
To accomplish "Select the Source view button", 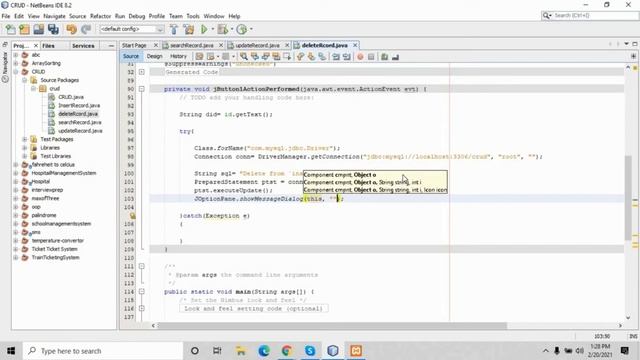I will click(131, 56).
